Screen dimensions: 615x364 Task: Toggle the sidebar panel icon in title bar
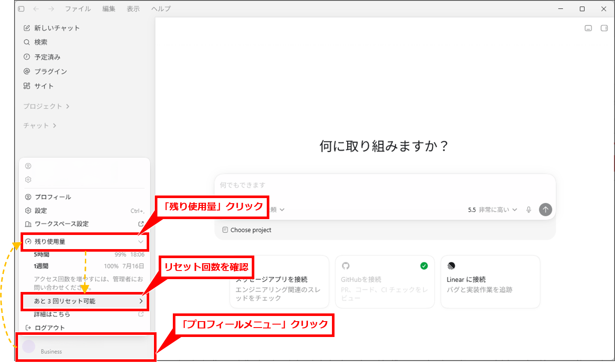coord(21,9)
